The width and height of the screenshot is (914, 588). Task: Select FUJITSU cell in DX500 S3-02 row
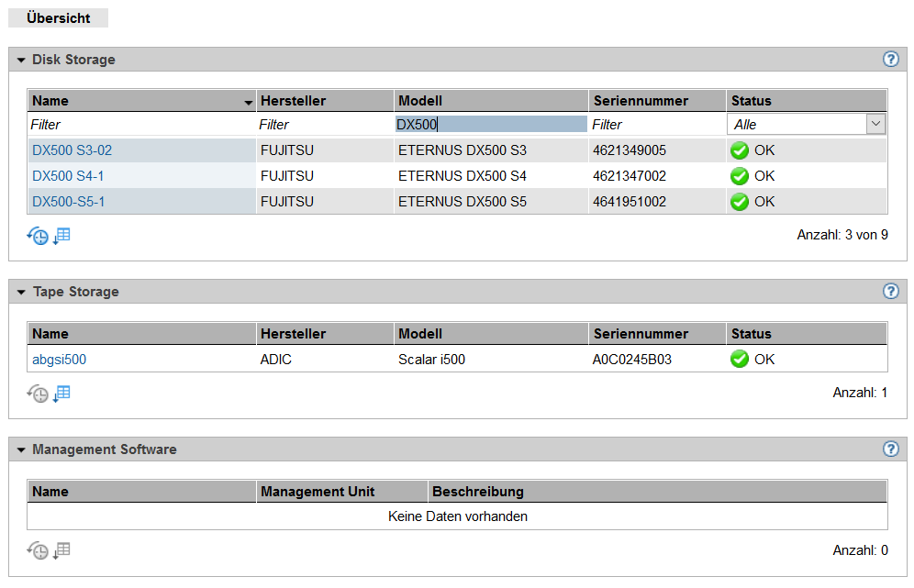click(325, 150)
